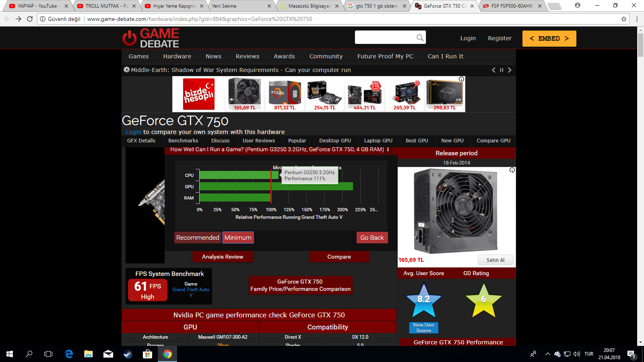644x362 pixels.
Task: Select the User Reviews sub-tab
Action: (259, 141)
